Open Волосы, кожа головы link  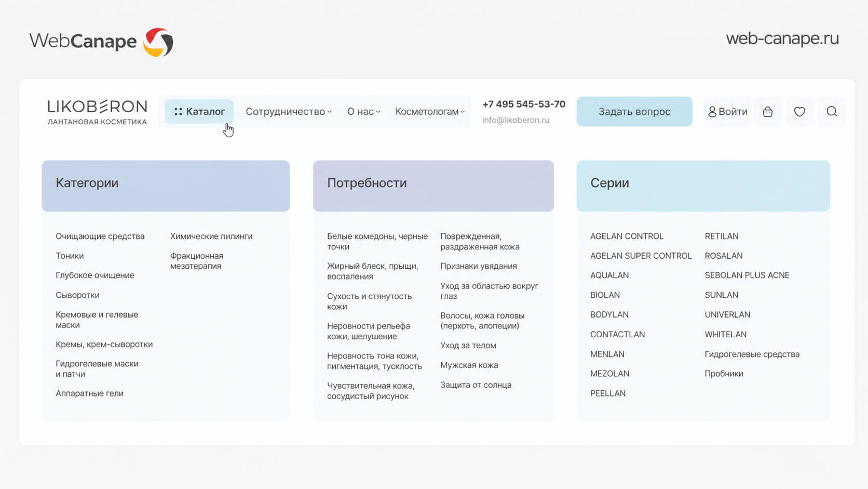coord(482,321)
